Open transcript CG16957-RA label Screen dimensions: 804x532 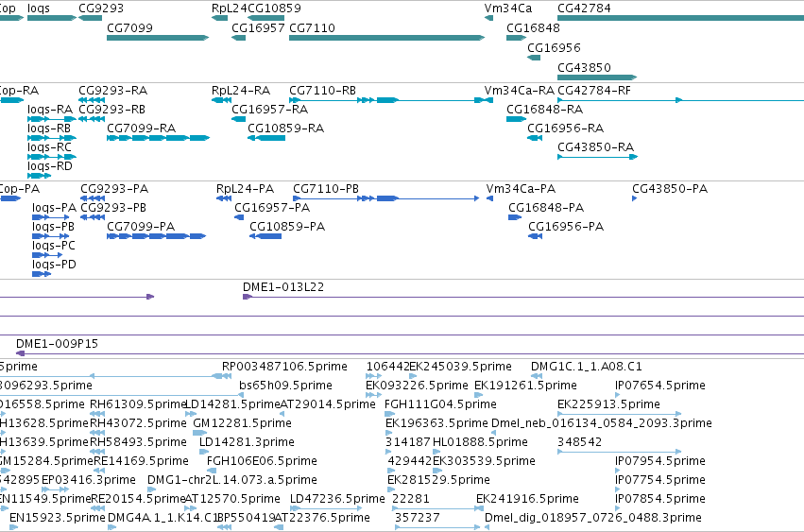[x=269, y=110]
